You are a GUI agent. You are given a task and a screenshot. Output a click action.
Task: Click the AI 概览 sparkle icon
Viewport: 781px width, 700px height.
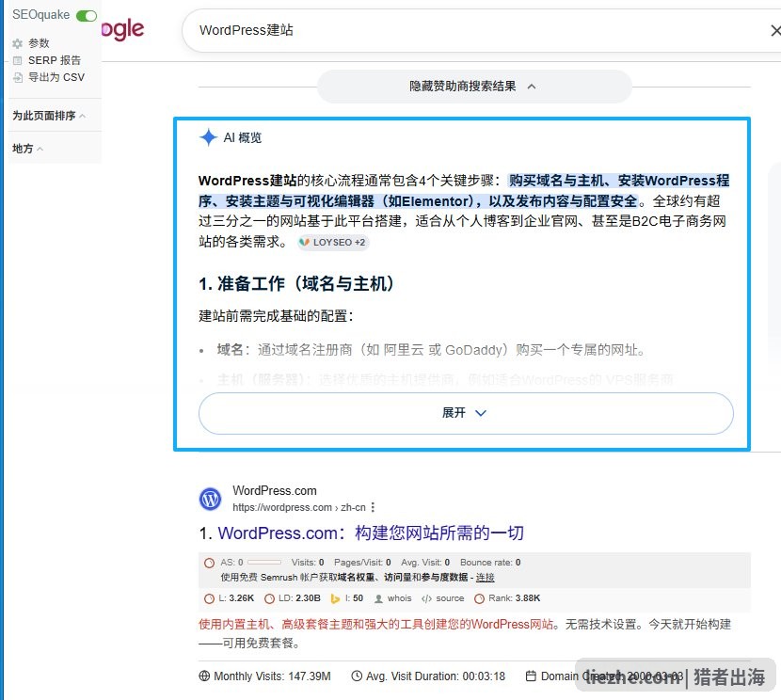208,137
